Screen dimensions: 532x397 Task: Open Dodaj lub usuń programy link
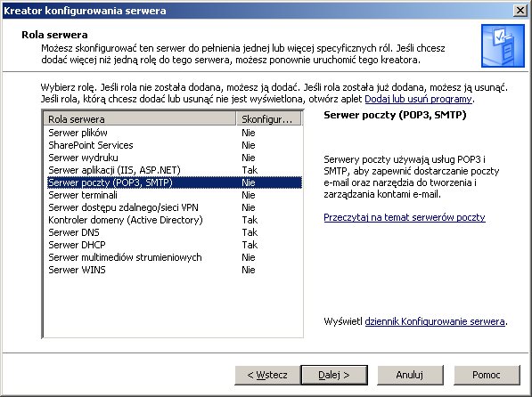(x=418, y=99)
